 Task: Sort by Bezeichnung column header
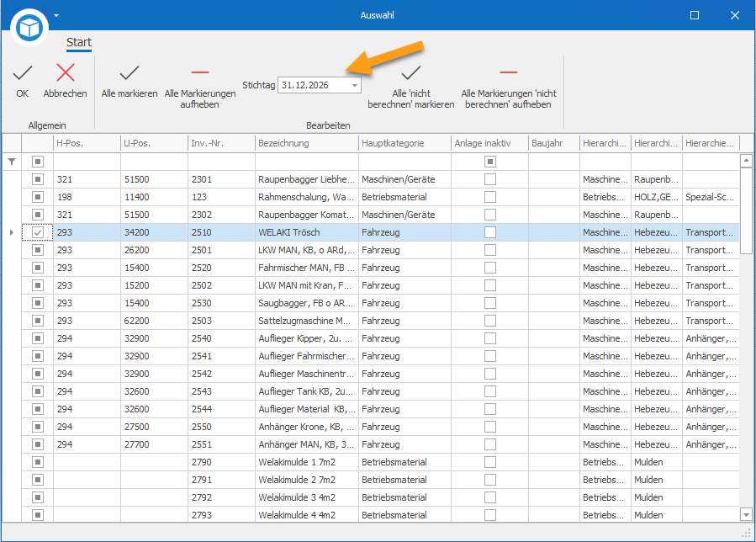[307, 143]
